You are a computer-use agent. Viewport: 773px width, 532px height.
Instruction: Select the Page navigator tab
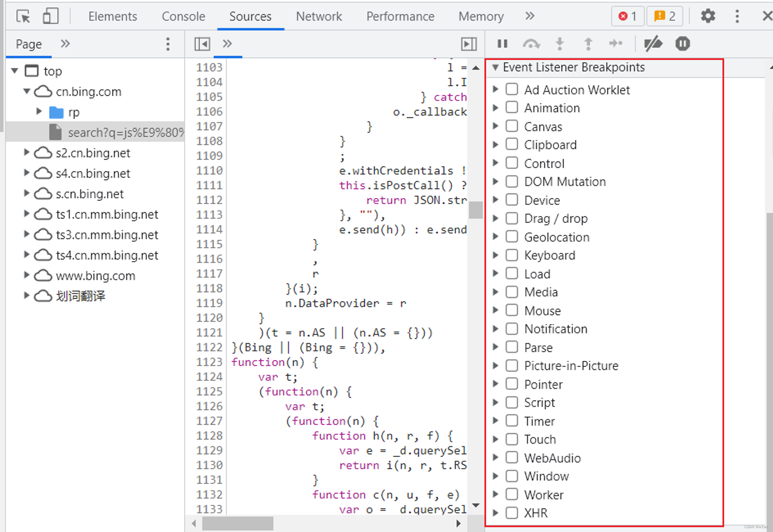click(29, 44)
